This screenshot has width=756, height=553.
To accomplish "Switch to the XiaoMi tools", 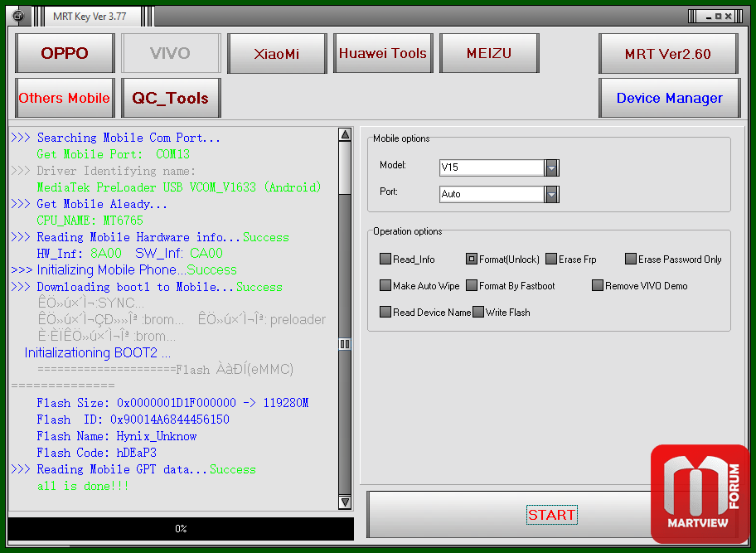I will (x=277, y=53).
